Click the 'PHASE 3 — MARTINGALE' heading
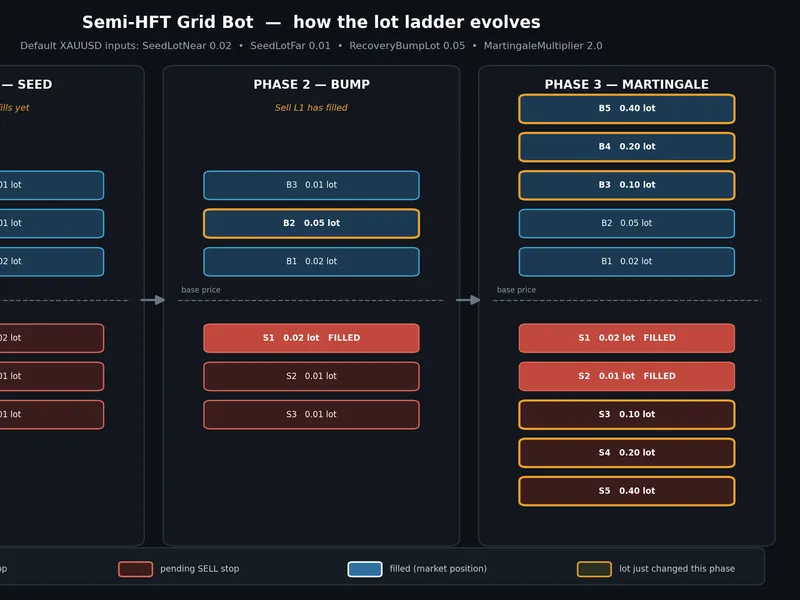Screen dimensions: 800x600 pos(627,84)
